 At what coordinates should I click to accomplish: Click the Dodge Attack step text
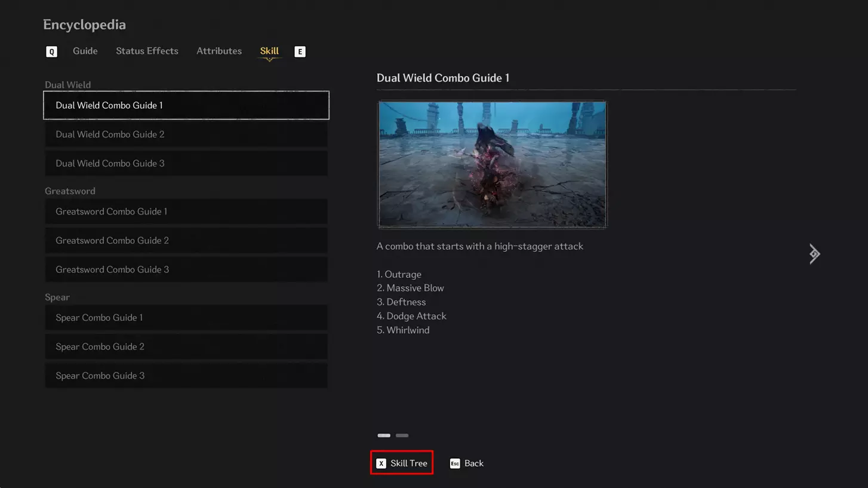pyautogui.click(x=411, y=316)
